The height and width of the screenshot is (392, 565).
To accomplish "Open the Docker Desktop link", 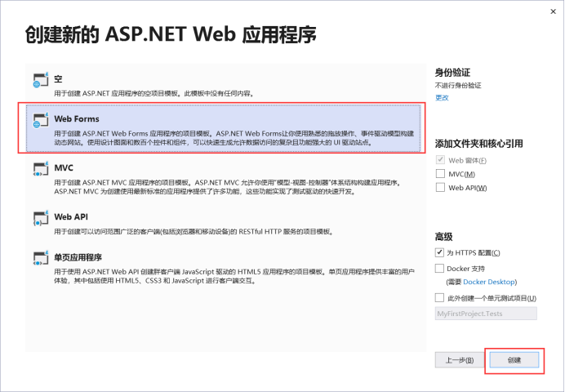I will click(x=488, y=282).
